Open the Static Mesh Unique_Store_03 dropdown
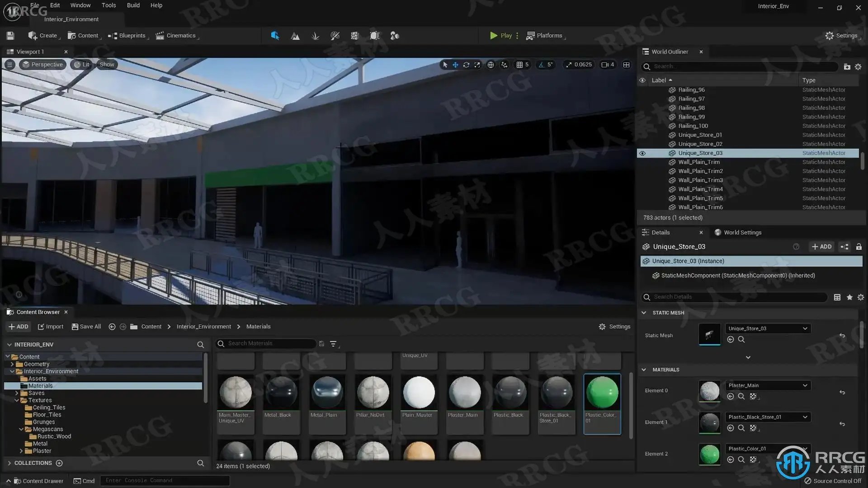The image size is (868, 488). click(x=768, y=328)
